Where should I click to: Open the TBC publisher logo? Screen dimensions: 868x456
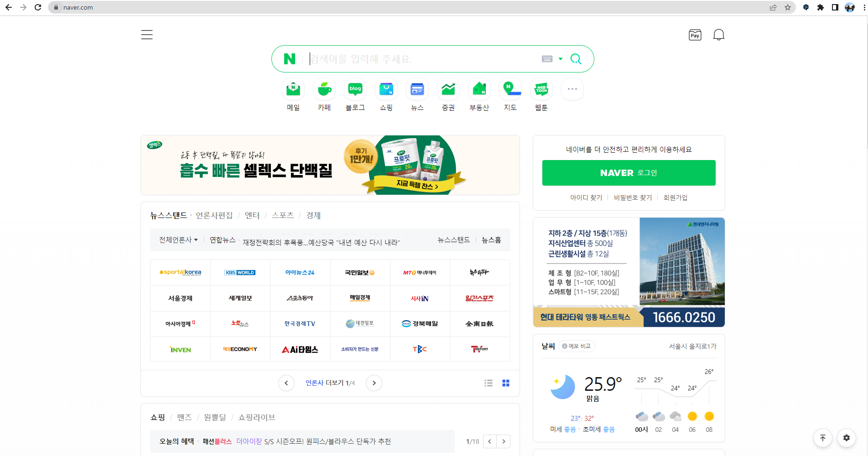coord(420,349)
